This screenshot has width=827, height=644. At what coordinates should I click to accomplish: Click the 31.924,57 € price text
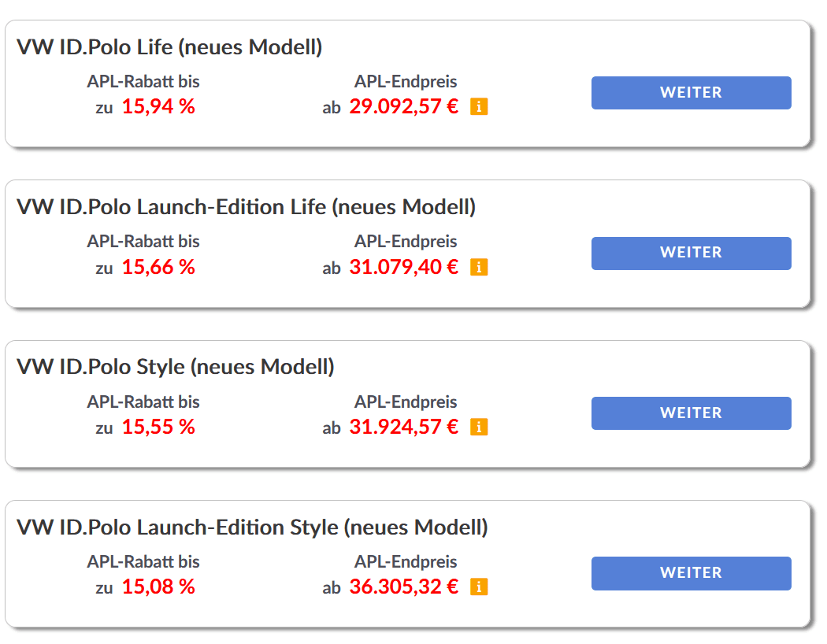[x=403, y=427]
